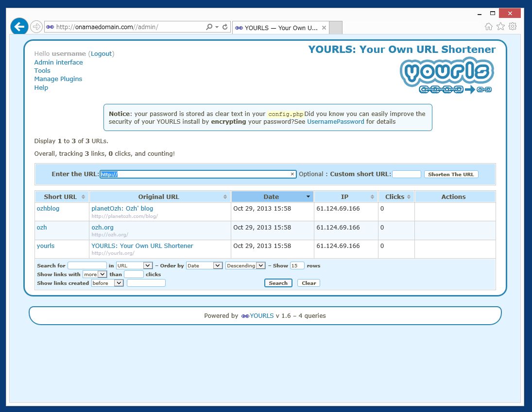This screenshot has width=532, height=412.
Task: Click the browser address bar URL
Action: 107,27
